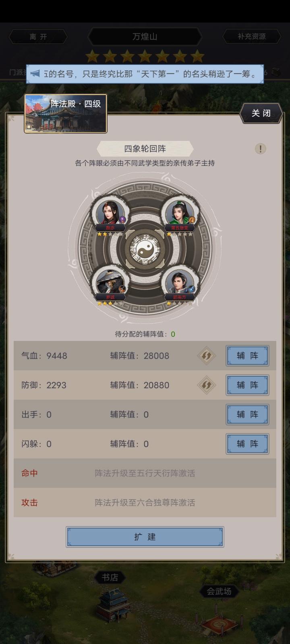Open 补充资源 at top right

tap(252, 37)
